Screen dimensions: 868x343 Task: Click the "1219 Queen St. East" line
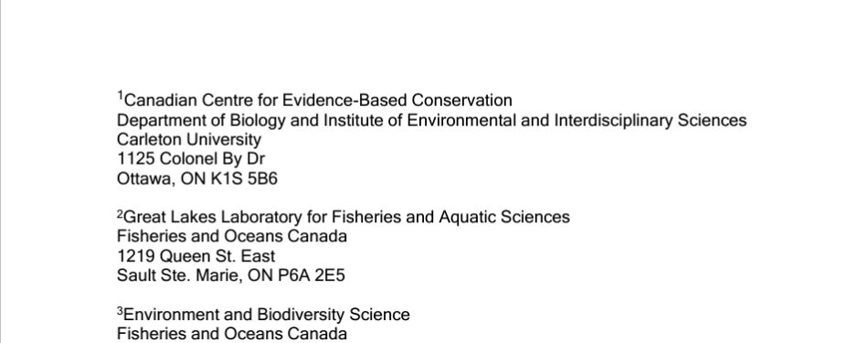196,256
